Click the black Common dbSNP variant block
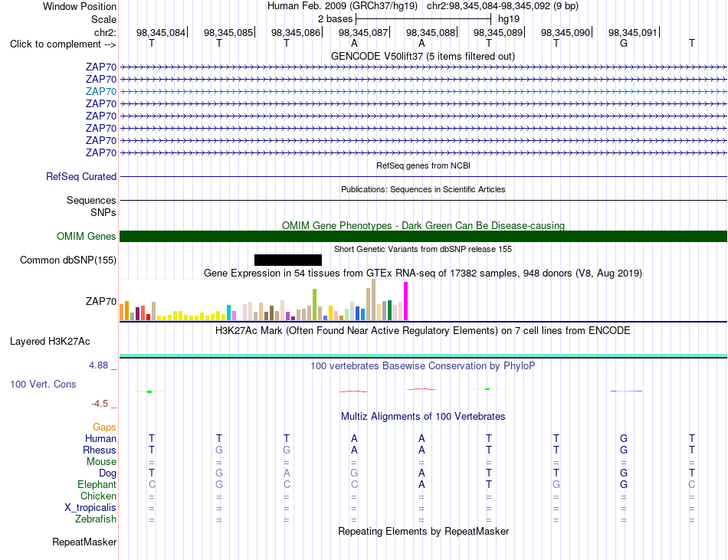The image size is (728, 560). pos(288,260)
